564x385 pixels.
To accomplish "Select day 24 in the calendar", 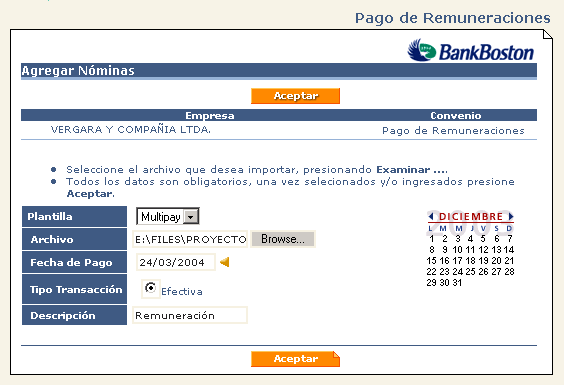I will 458,272.
